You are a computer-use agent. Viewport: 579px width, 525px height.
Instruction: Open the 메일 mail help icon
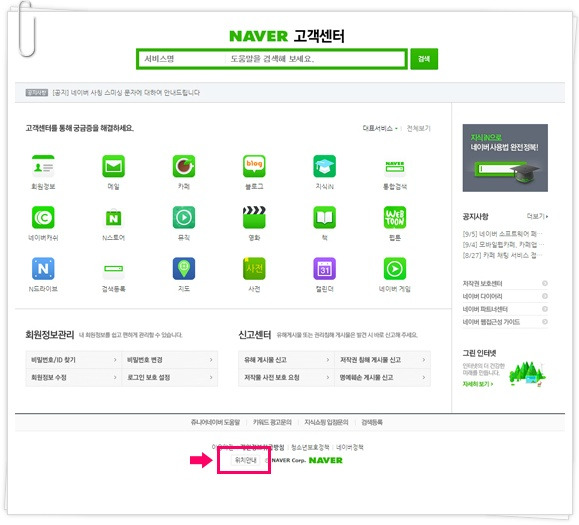coord(113,167)
